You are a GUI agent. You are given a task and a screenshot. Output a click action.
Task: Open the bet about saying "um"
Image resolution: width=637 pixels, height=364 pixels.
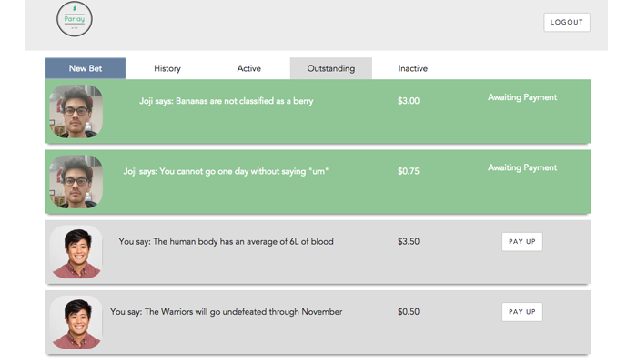(x=226, y=171)
